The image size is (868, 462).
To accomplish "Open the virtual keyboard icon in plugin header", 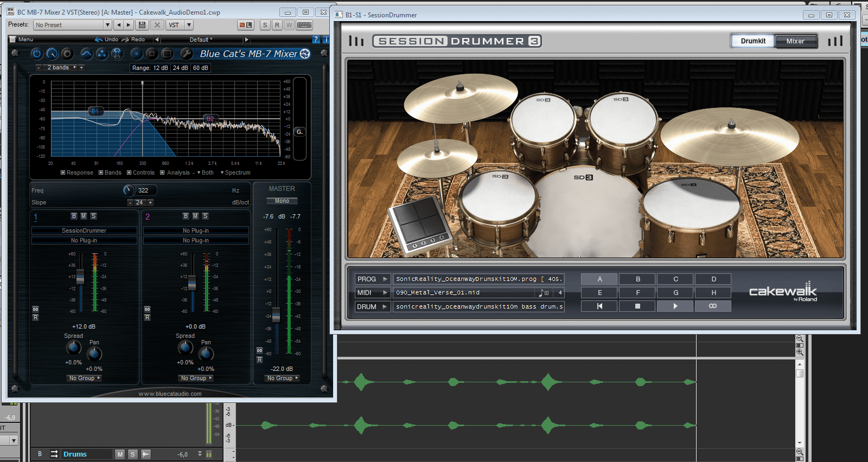I will (x=304, y=25).
